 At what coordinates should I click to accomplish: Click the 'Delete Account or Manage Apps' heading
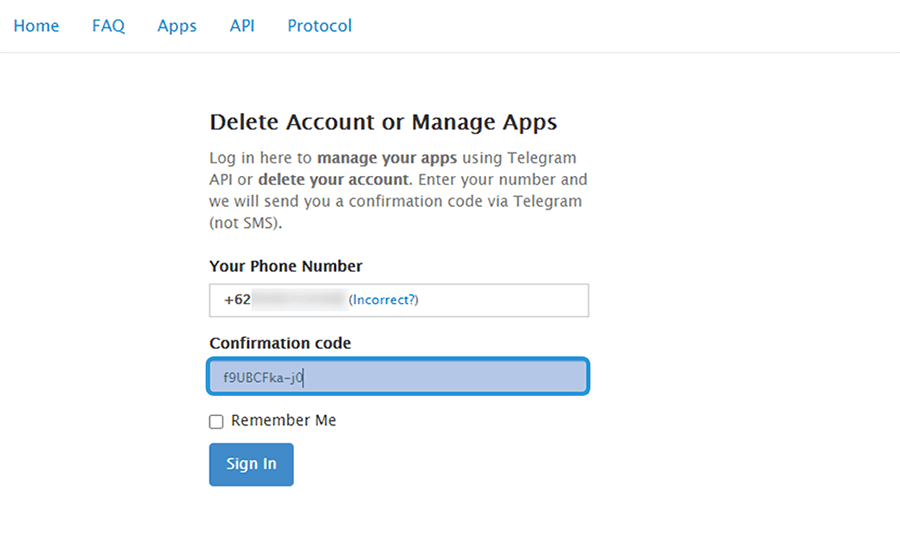(x=383, y=122)
